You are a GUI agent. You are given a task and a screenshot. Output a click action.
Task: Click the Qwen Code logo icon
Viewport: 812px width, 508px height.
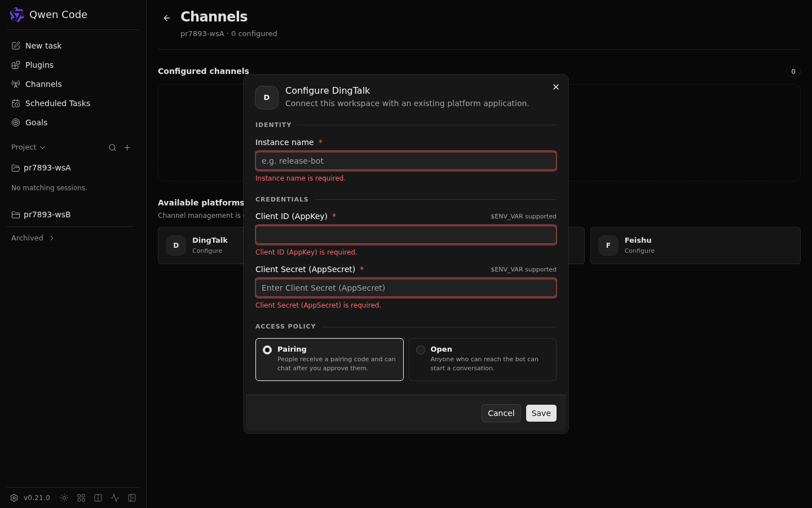[x=17, y=15]
